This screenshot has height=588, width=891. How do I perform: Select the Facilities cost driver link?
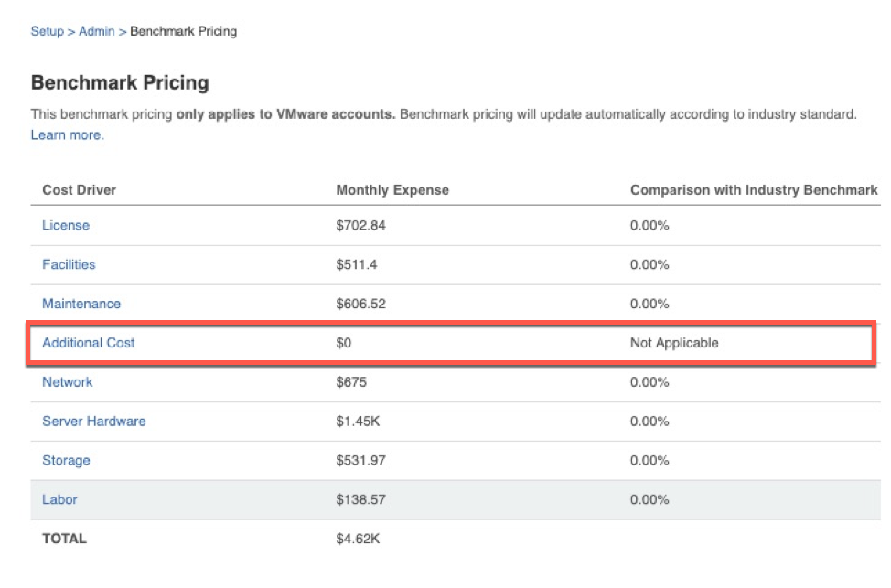(x=69, y=264)
